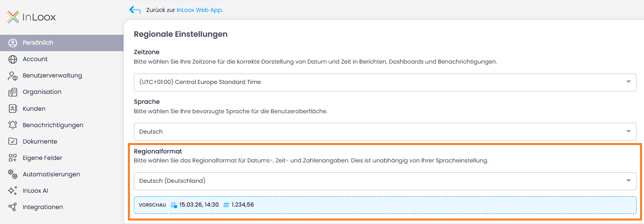Follow the InLoox Web App link
Image resolution: width=644 pixels, height=224 pixels.
[199, 10]
